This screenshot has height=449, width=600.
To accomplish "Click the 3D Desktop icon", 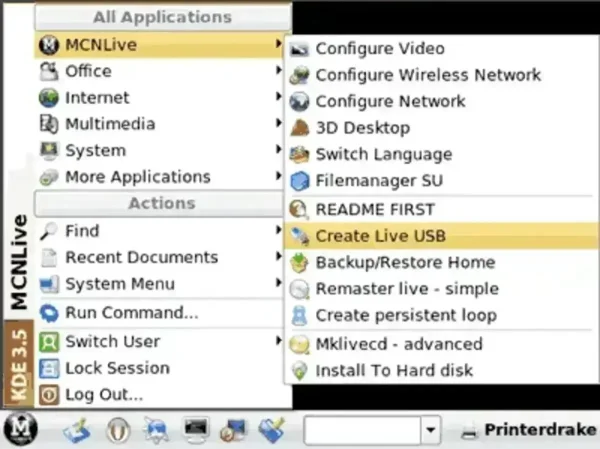I will click(299, 128).
